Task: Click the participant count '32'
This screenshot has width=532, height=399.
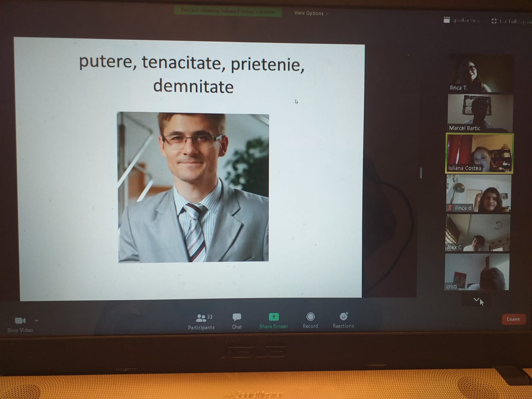Action: [210, 317]
